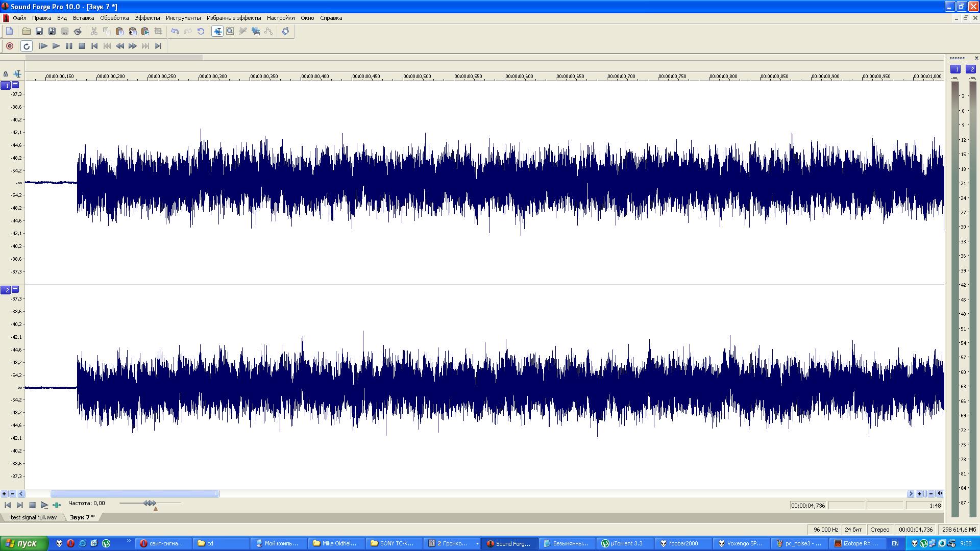This screenshot has height=551, width=980.
Task: Click the Save As floppy icon with question mark
Action: tap(52, 31)
